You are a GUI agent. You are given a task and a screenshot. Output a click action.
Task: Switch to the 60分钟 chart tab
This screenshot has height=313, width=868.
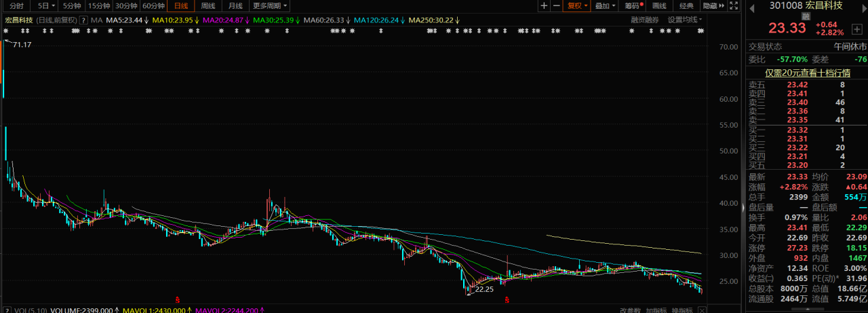tap(153, 6)
